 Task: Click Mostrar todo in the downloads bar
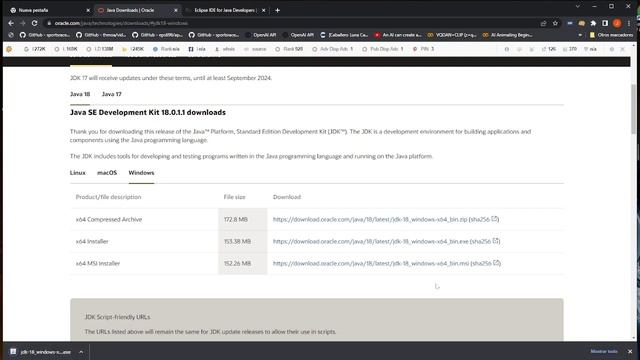(x=604, y=351)
